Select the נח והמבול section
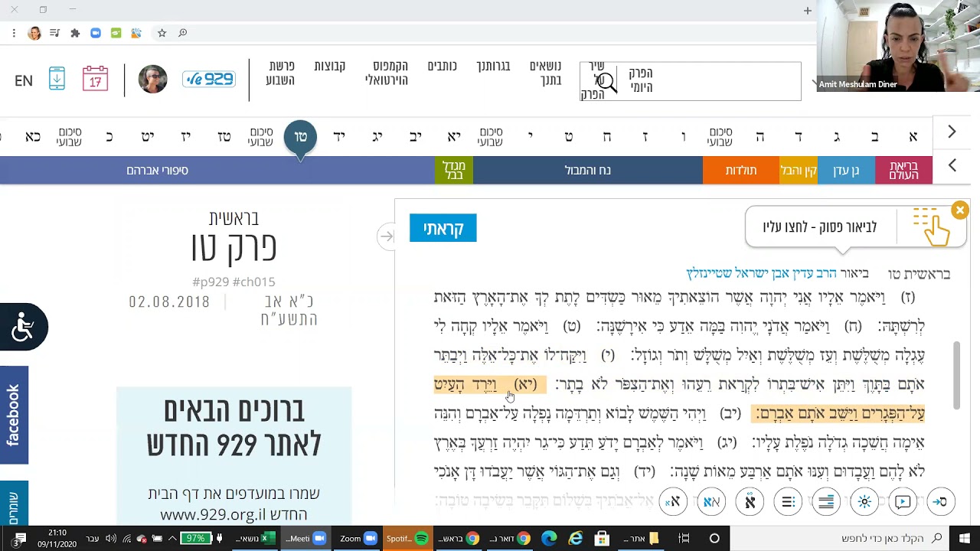 [x=588, y=170]
